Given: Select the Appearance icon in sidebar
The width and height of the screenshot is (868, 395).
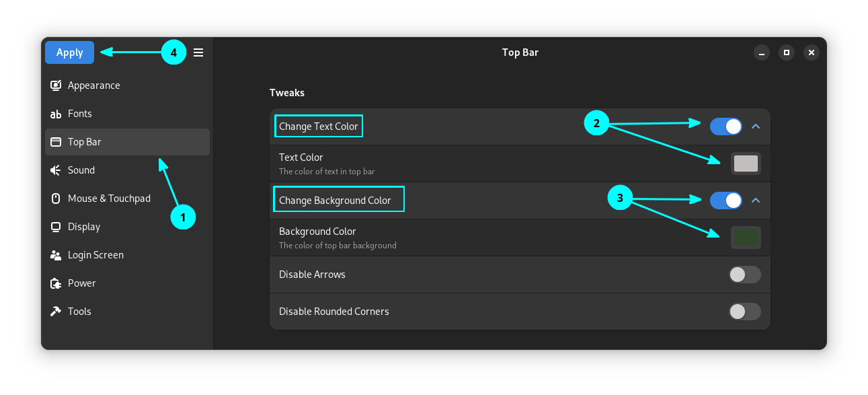Looking at the screenshot, I should point(56,85).
